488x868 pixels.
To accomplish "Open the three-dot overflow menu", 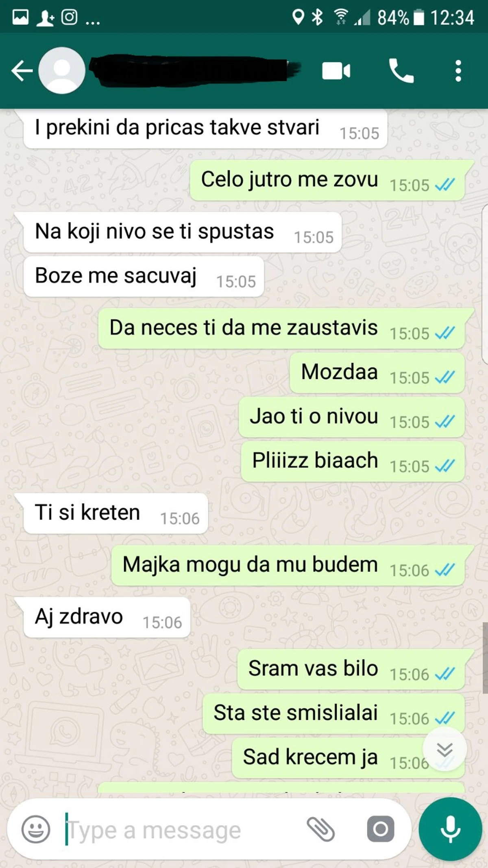I will [x=458, y=71].
